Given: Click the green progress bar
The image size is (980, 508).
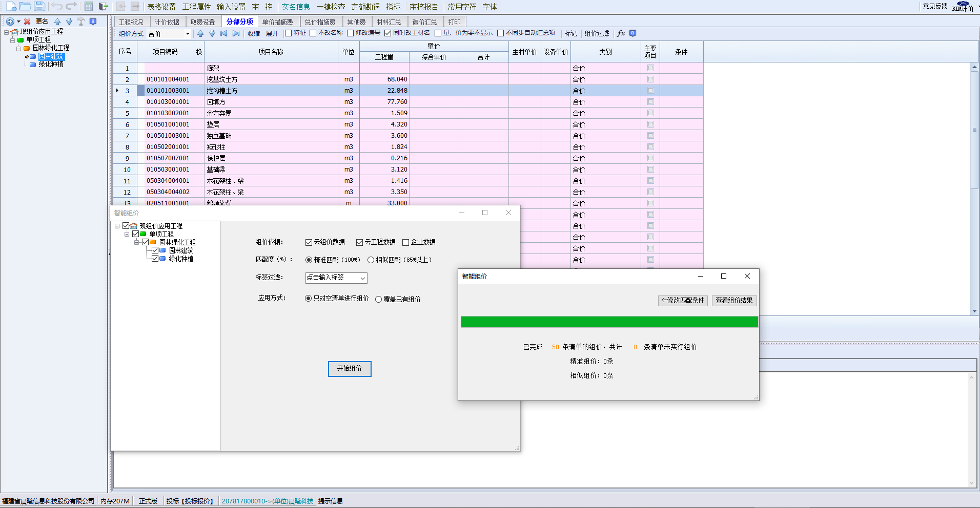Looking at the screenshot, I should tap(609, 322).
